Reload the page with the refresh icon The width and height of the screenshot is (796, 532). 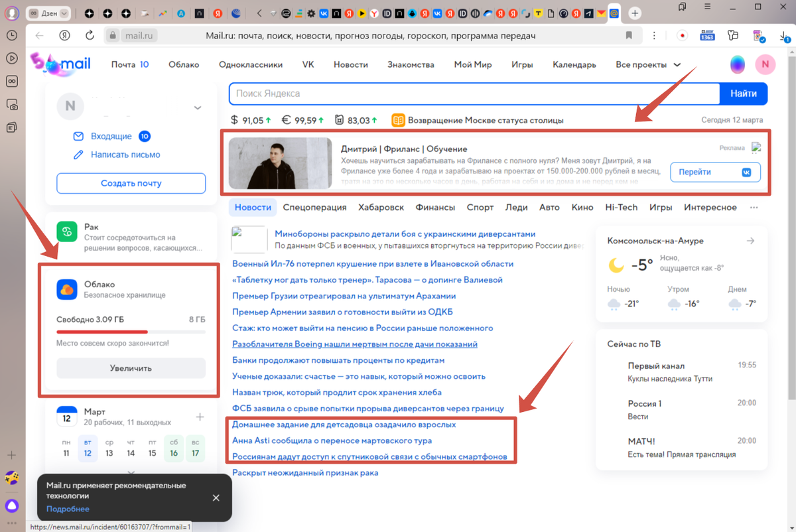(90, 35)
